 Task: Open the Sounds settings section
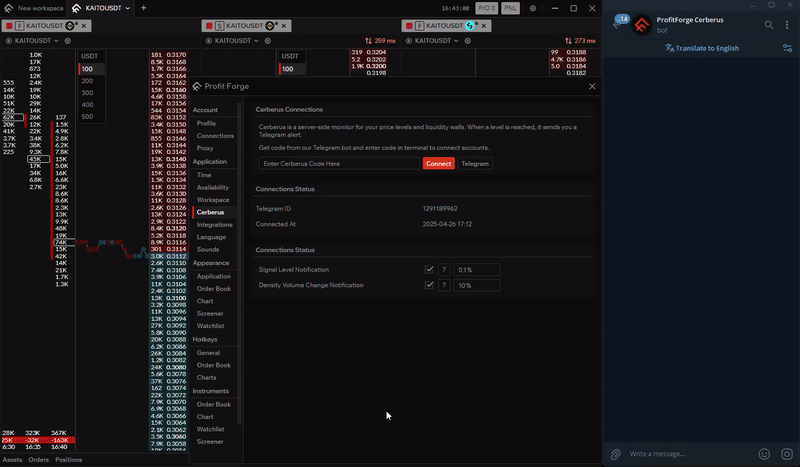(208, 250)
